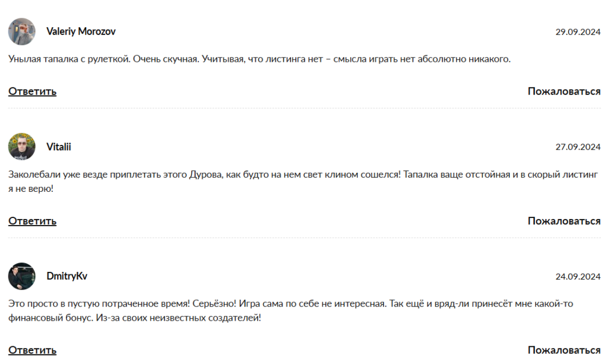
Task: Reply to DmitryKv's comment
Action: [x=33, y=350]
